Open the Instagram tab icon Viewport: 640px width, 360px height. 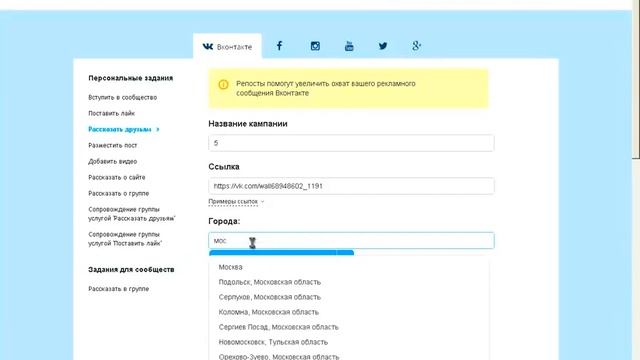click(315, 46)
